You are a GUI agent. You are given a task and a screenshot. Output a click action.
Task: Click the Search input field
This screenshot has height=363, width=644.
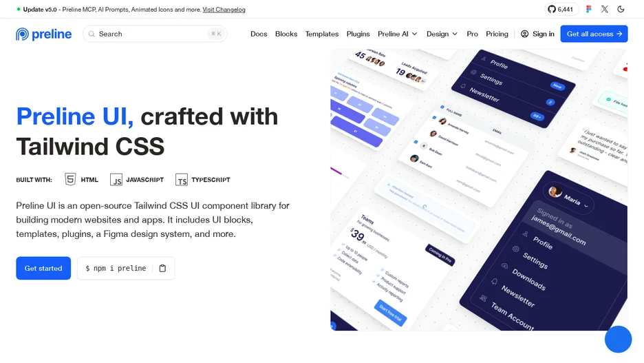155,34
